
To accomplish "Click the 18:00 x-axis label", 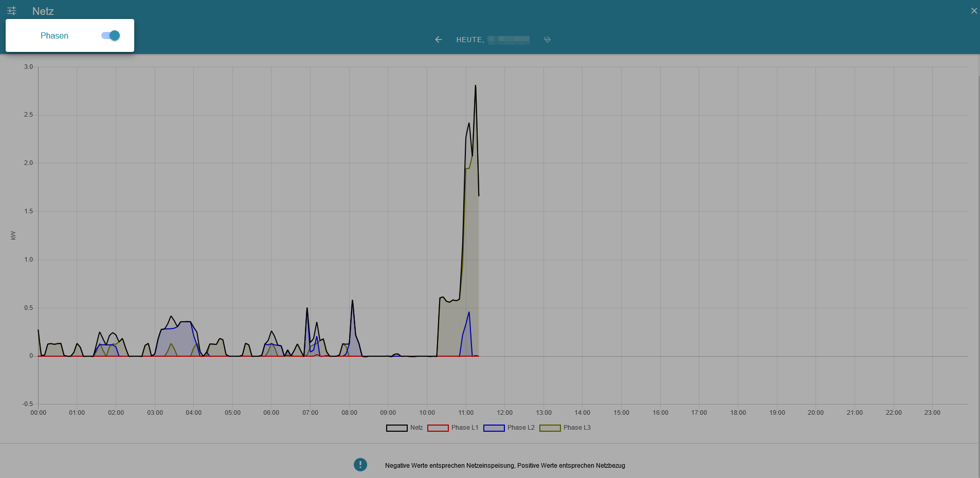I will [x=738, y=413].
